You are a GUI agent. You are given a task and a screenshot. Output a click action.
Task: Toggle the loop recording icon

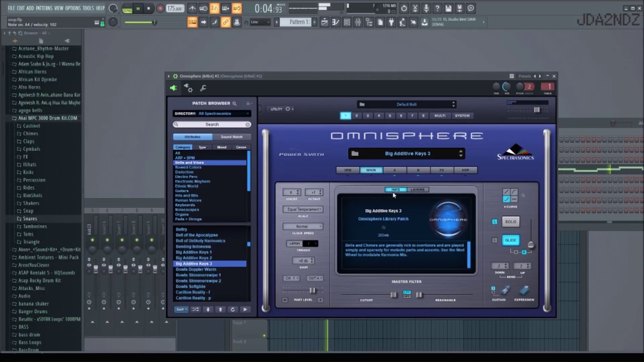tap(236, 9)
